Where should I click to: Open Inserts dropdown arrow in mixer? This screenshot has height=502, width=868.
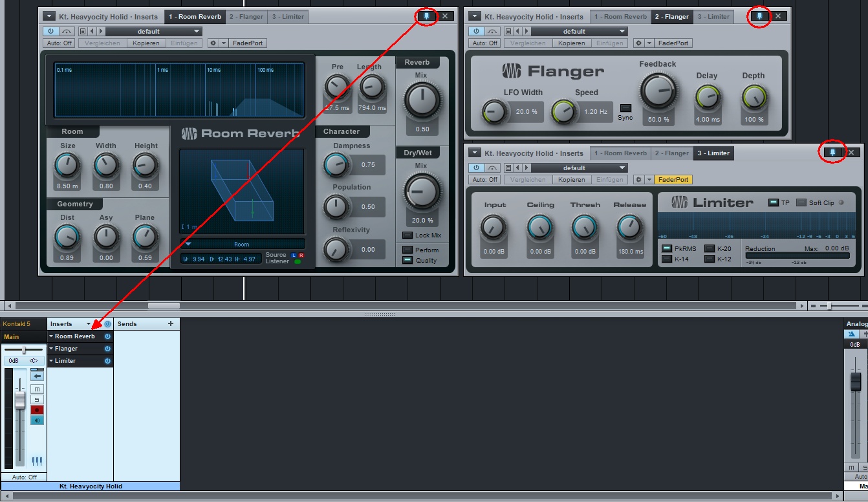89,324
